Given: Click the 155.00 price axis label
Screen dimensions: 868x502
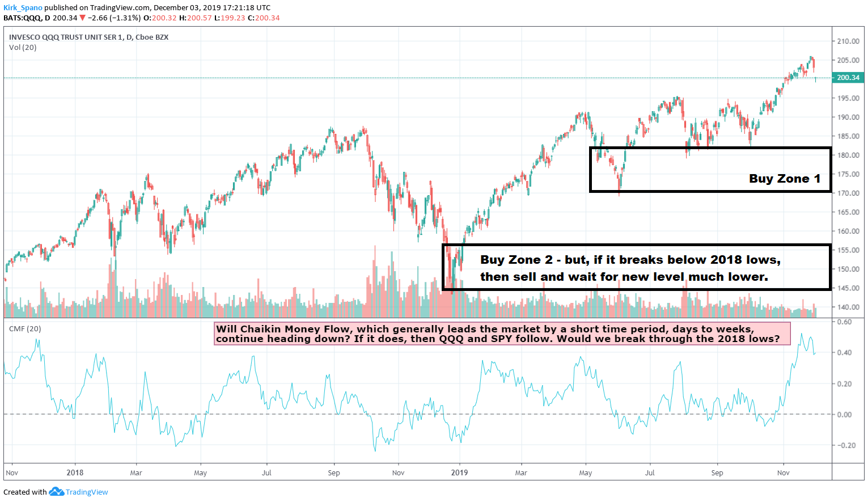Looking at the screenshot, I should [848, 250].
